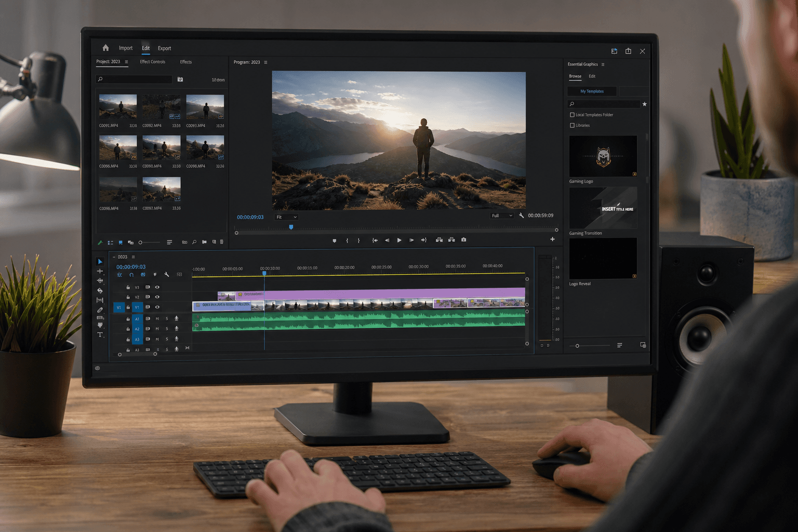Viewport: 798px width, 532px height.
Task: Switch to Essential Graphics Edit tab
Action: 592,76
